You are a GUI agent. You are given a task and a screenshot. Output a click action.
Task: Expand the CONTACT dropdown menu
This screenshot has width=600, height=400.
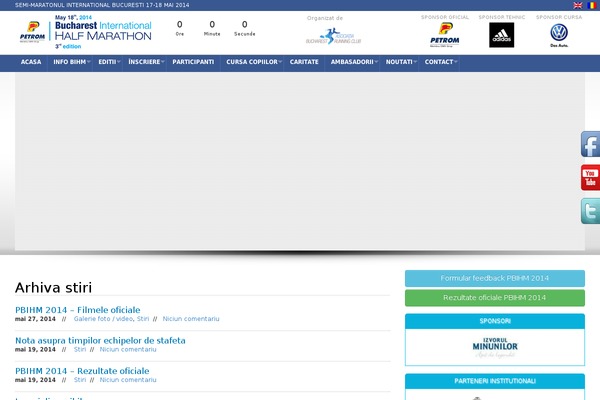(x=439, y=62)
